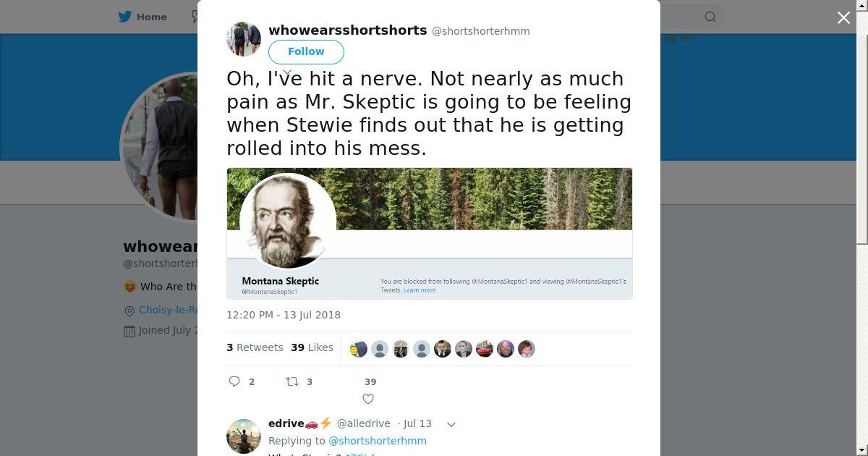Open the Montana Skeptic screenshot image
This screenshot has height=456, width=868.
429,233
